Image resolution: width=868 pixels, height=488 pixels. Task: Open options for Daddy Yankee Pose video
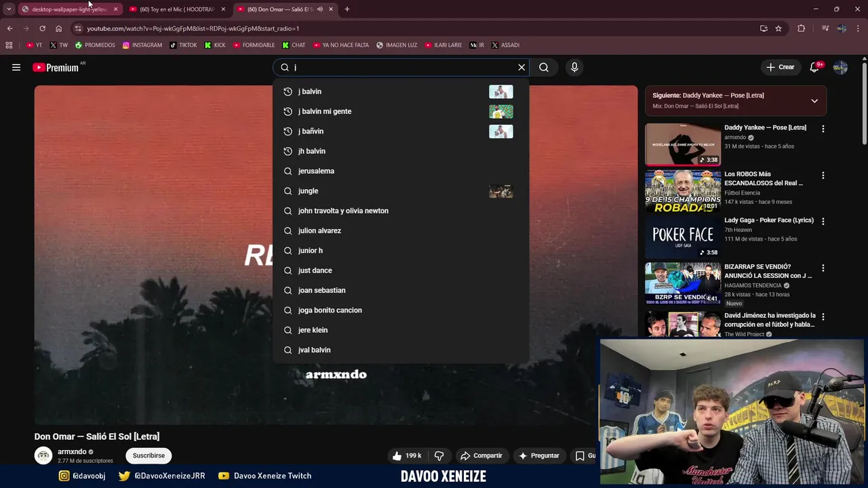click(823, 129)
